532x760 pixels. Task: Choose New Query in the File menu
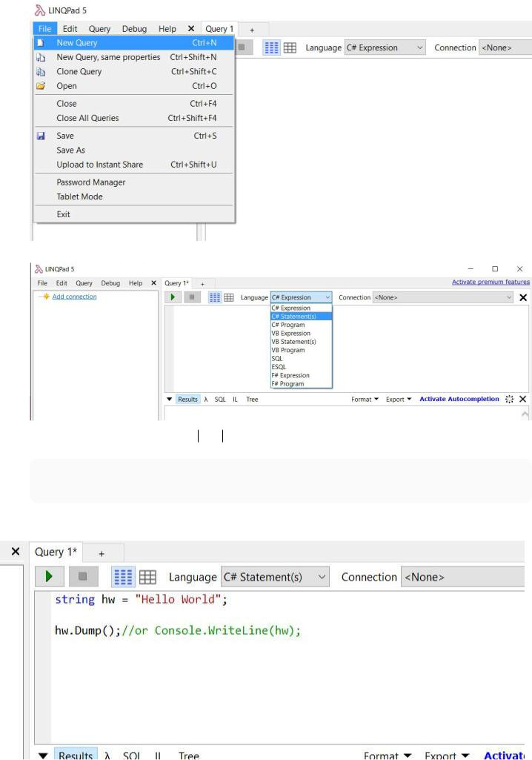[x=134, y=43]
